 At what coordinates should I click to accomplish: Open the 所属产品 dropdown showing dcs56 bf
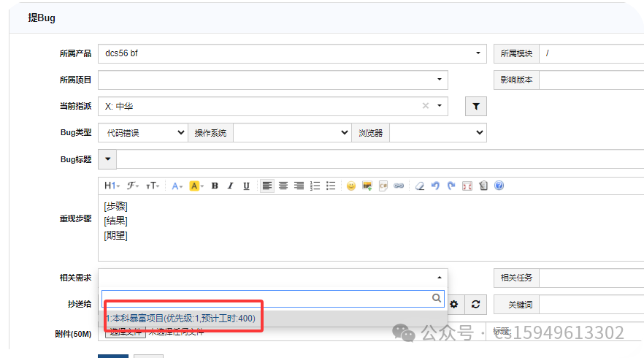292,53
